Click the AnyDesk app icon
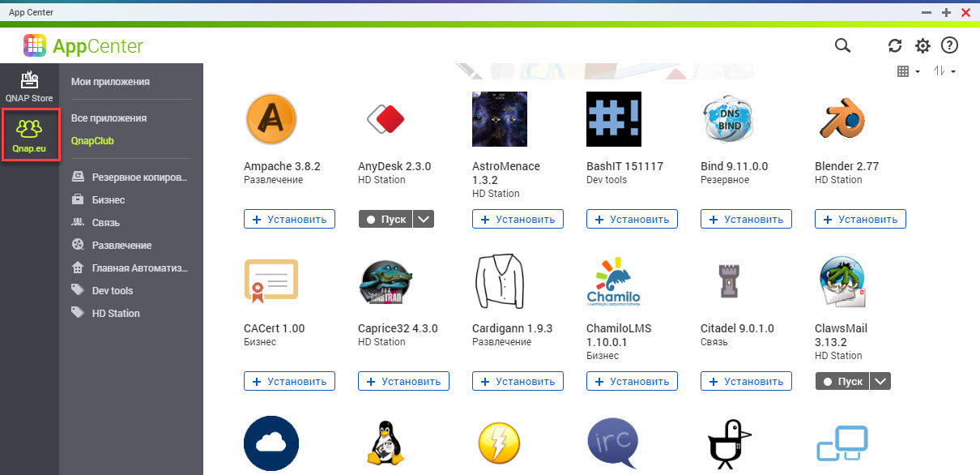The image size is (980, 475). pos(386,120)
